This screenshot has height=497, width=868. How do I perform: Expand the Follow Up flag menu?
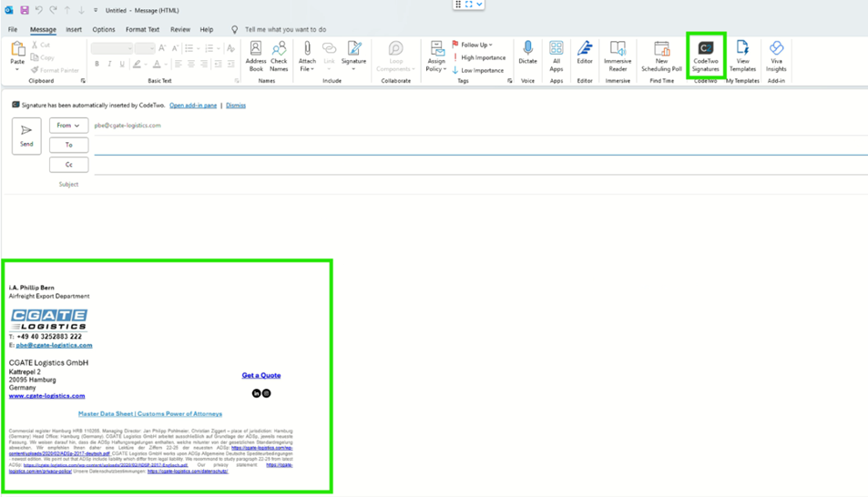(473, 45)
